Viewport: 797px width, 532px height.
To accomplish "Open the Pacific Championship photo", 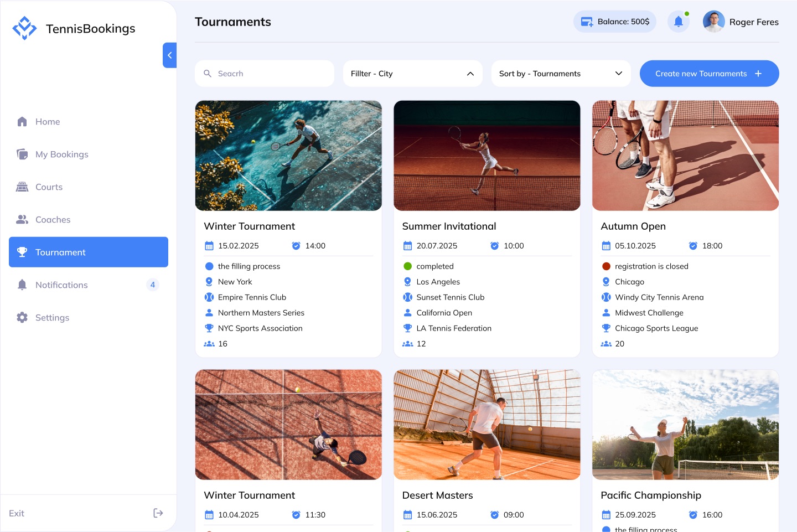I will (685, 425).
